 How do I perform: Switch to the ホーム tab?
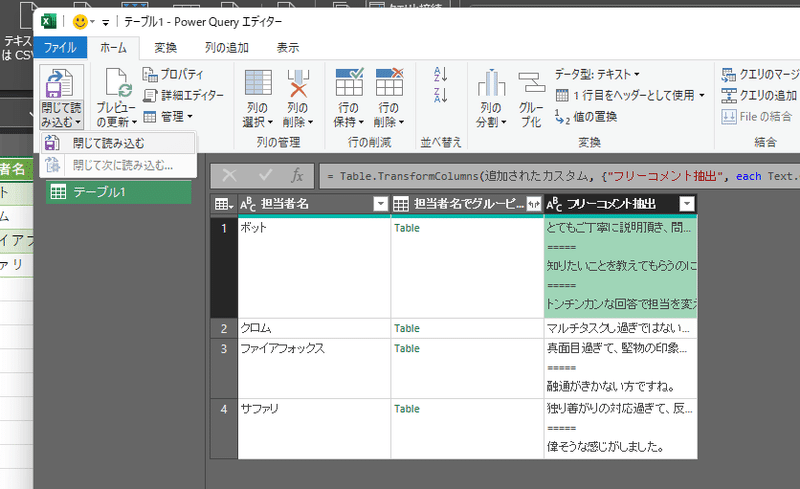[113, 48]
